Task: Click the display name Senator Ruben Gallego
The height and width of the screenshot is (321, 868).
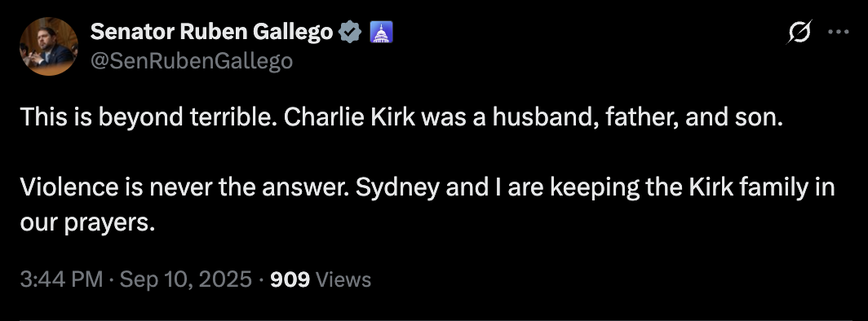Action: (211, 33)
